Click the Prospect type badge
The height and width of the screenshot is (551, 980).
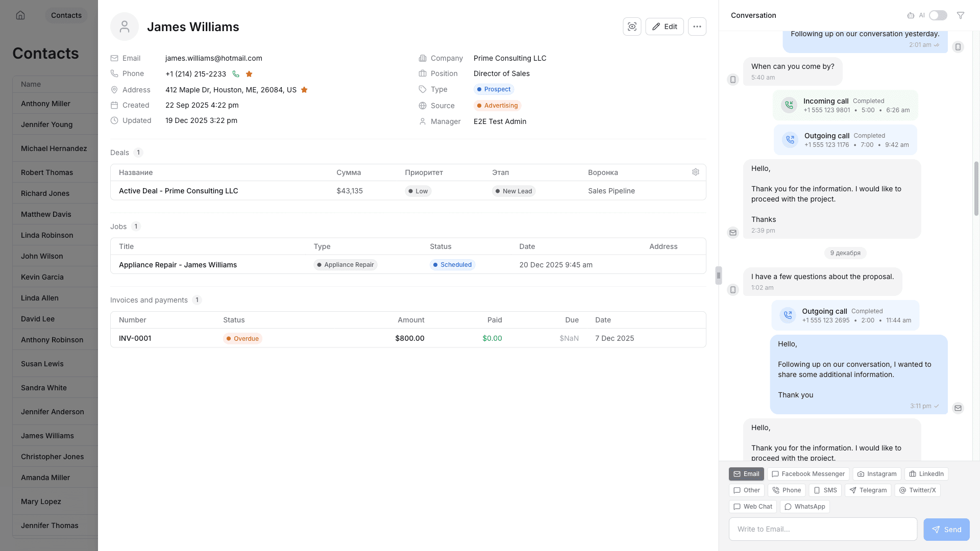click(494, 89)
